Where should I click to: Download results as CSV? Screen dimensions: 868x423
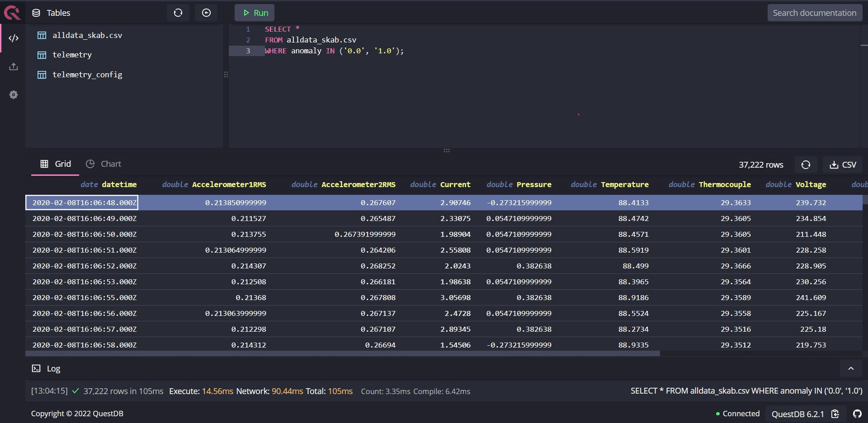[843, 165]
